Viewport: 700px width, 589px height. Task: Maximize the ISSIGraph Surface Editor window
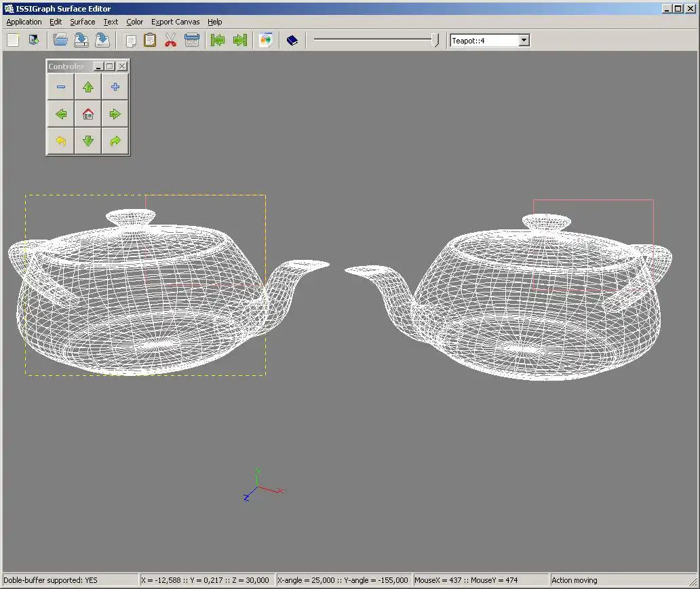[x=678, y=9]
